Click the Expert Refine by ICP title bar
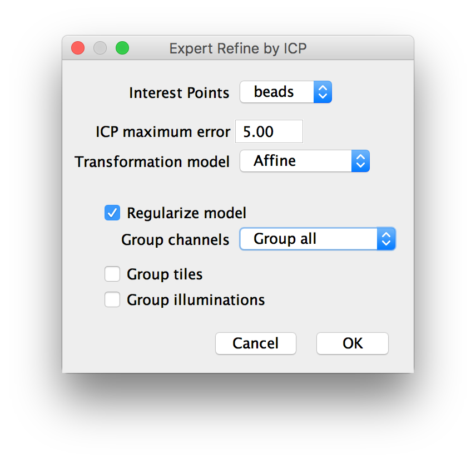The width and height of the screenshot is (476, 462). tap(238, 48)
